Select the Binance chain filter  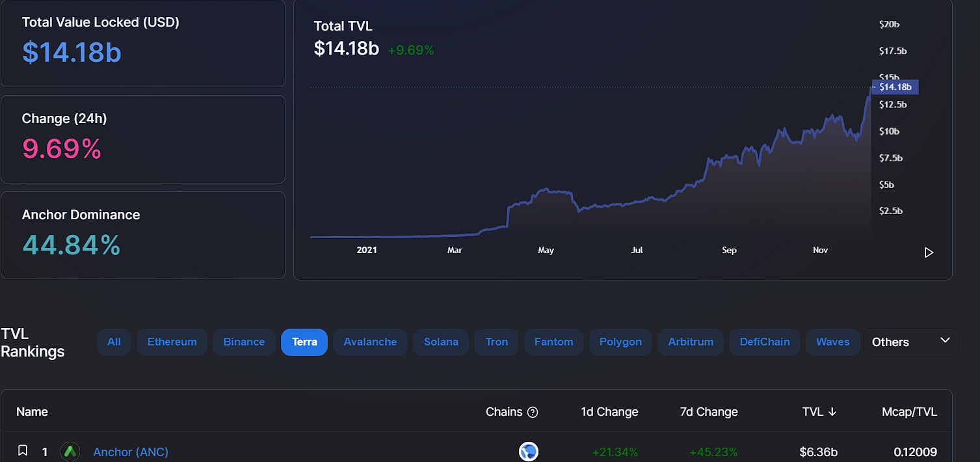[x=244, y=342]
